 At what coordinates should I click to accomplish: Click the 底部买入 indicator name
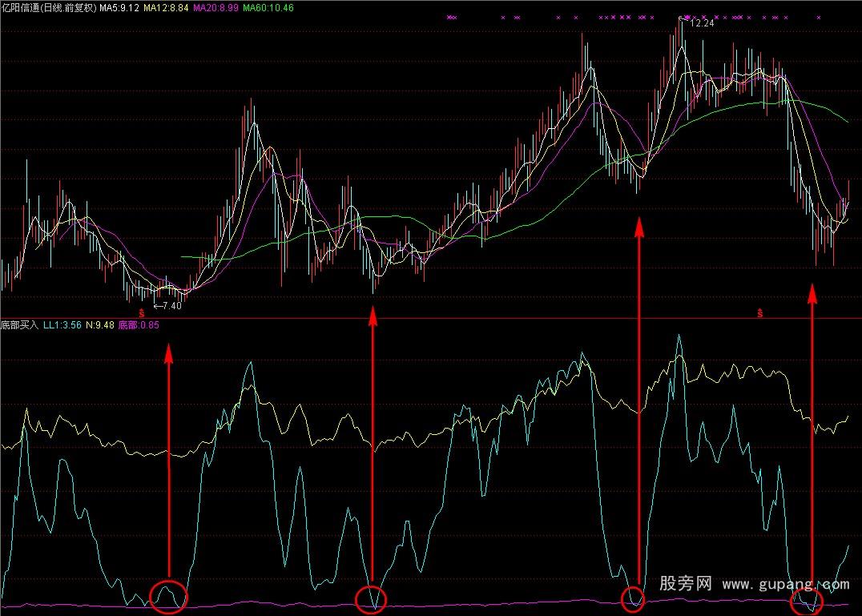[x=19, y=325]
